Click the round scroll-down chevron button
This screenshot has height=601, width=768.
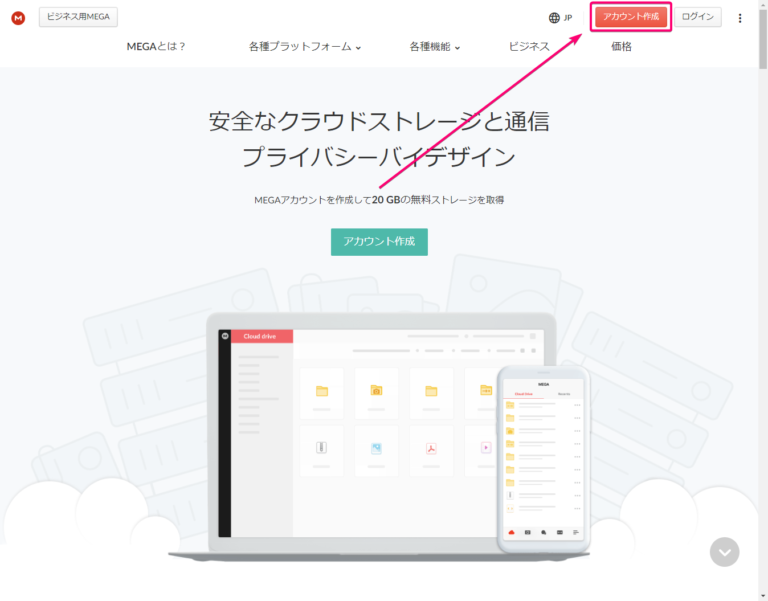click(724, 552)
